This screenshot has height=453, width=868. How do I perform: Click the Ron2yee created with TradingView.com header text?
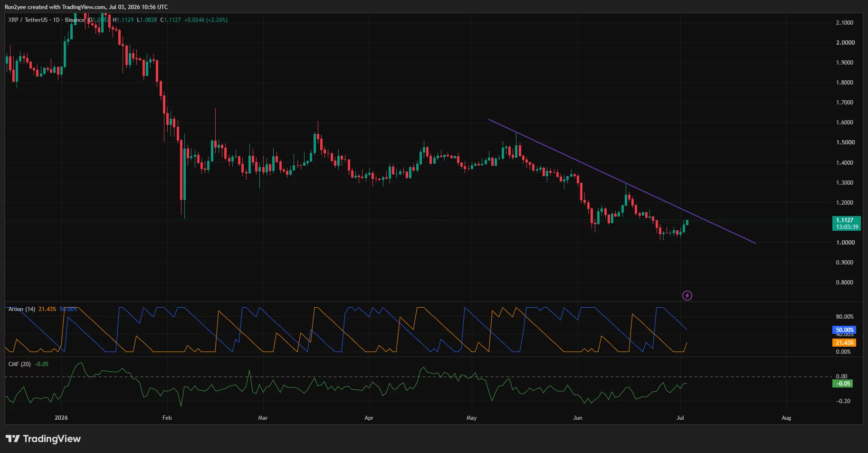pyautogui.click(x=86, y=7)
